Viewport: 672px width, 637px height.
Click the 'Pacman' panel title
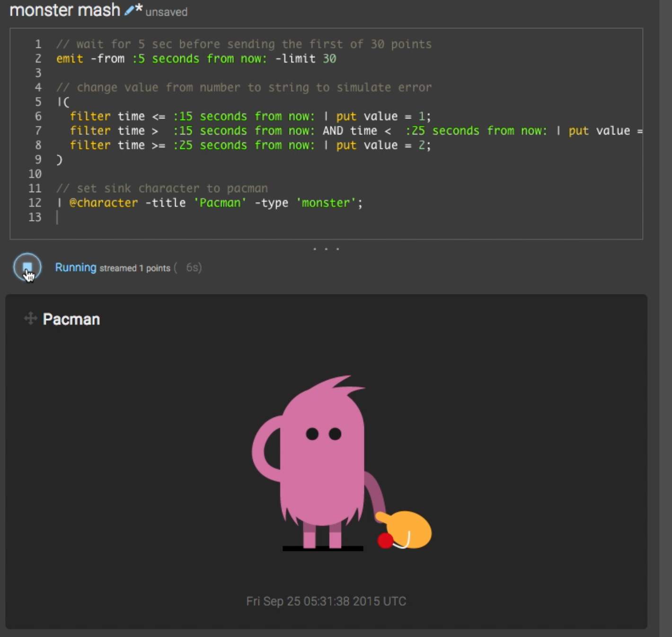point(71,319)
